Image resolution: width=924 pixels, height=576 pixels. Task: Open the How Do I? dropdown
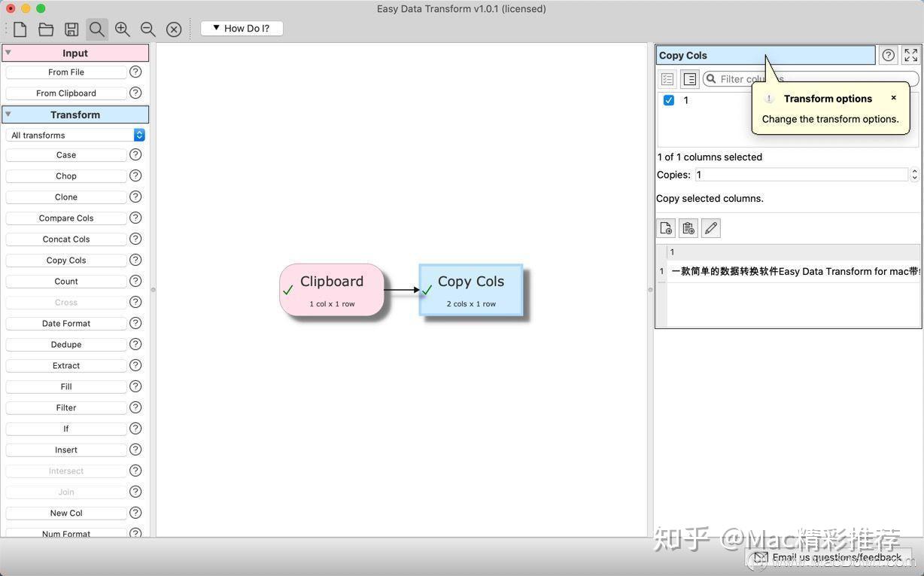[x=242, y=29]
